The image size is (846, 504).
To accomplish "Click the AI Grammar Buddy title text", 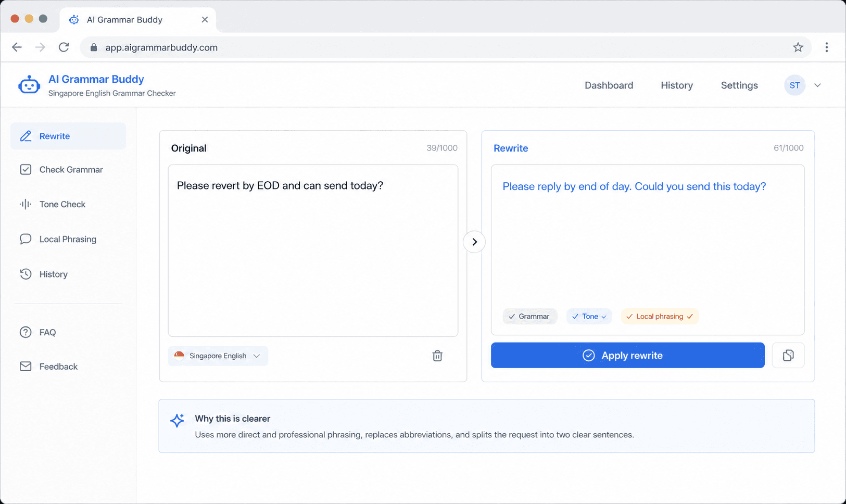I will 96,79.
